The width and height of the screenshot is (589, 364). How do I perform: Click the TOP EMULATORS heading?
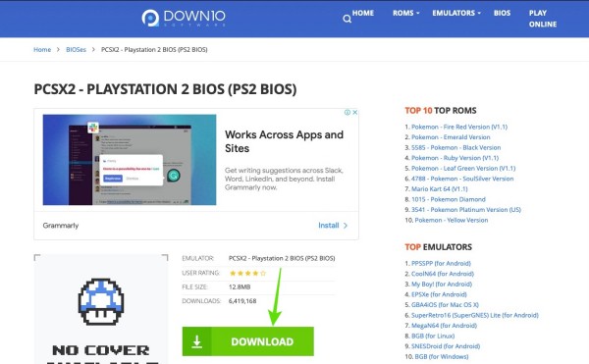pyautogui.click(x=439, y=247)
